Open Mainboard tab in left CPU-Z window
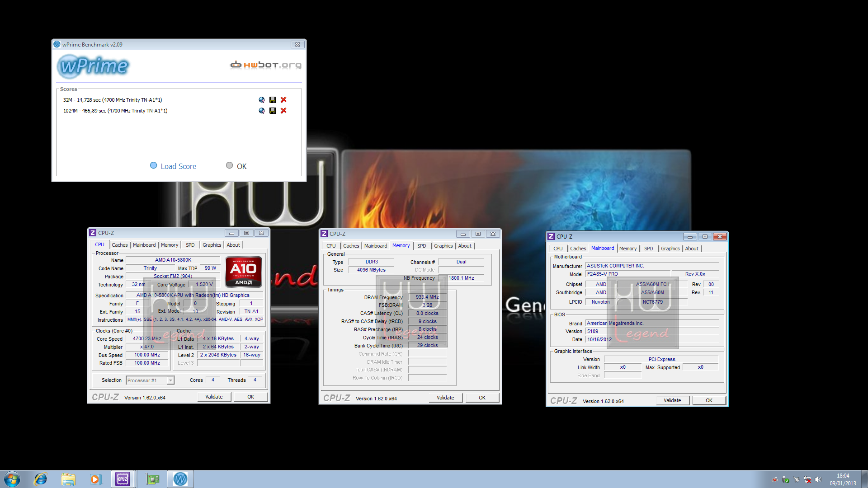This screenshot has height=488, width=868. point(144,245)
